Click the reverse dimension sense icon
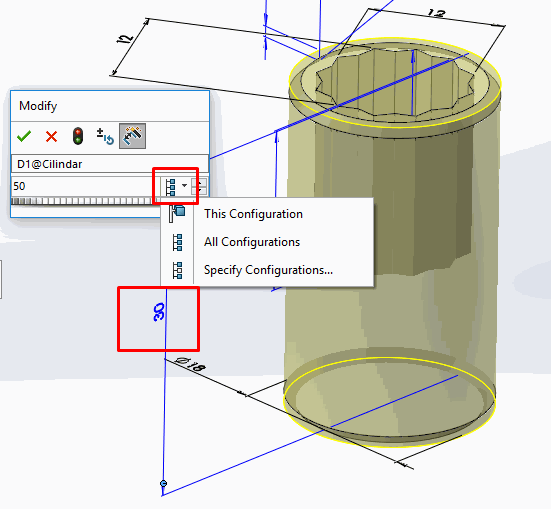Viewport: 551px width, 509px height. click(x=105, y=136)
